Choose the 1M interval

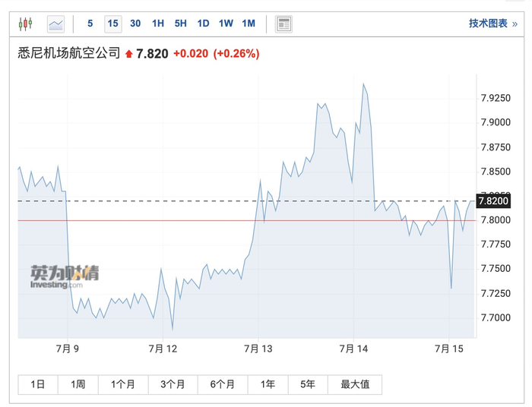[x=249, y=24]
